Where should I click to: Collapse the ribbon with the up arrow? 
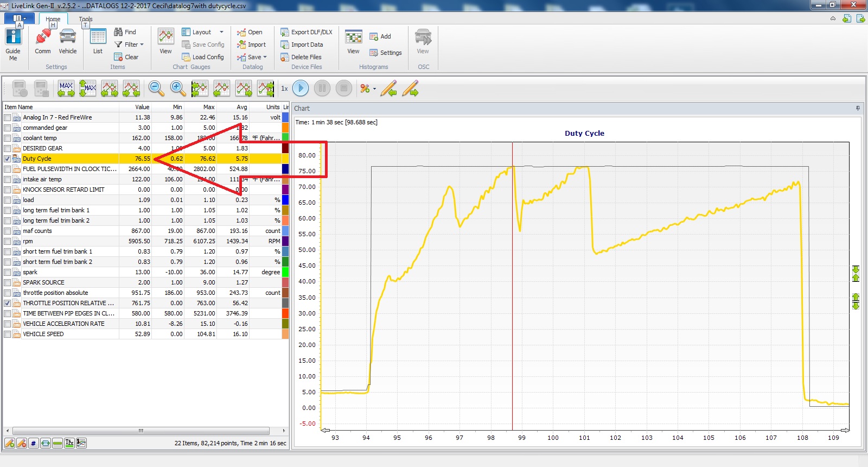pyautogui.click(x=833, y=19)
